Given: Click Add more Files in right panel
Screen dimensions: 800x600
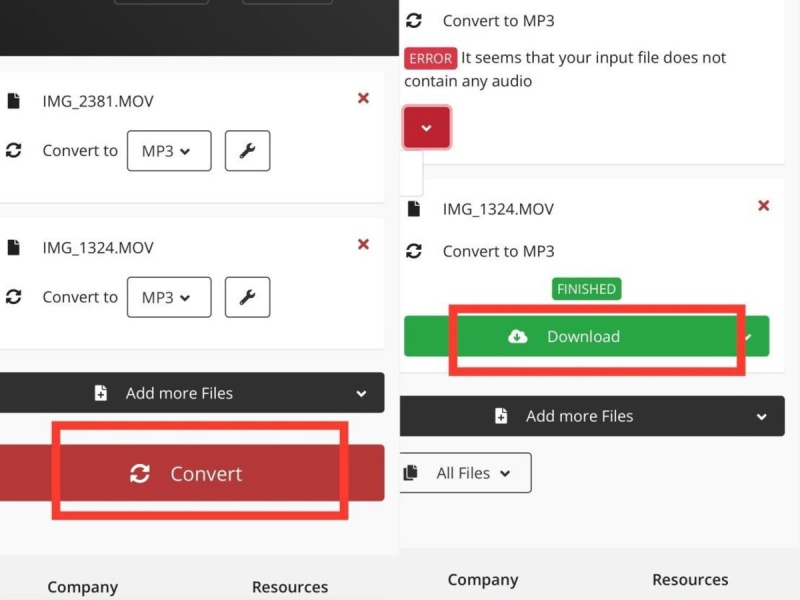Looking at the screenshot, I should click(579, 416).
